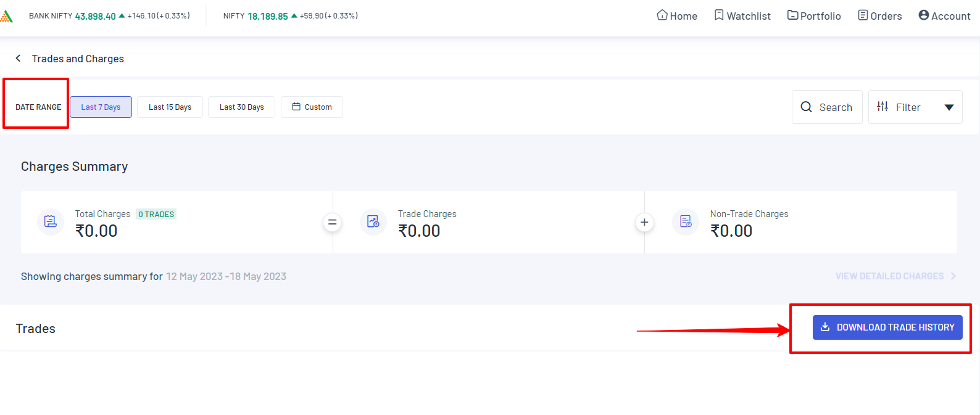Click the back arrow beside Trades and Charges
Image resolution: width=980 pixels, height=415 pixels.
pyautogui.click(x=19, y=58)
